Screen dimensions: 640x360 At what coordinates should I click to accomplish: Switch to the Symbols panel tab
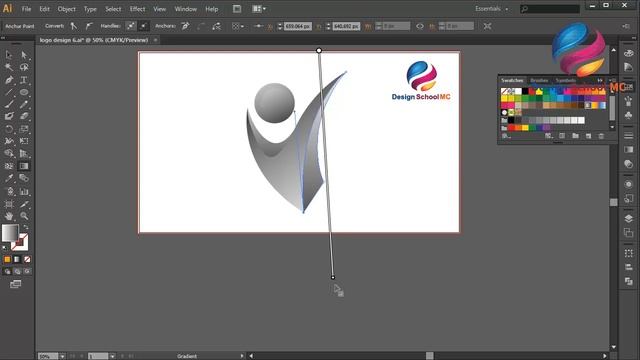[566, 80]
